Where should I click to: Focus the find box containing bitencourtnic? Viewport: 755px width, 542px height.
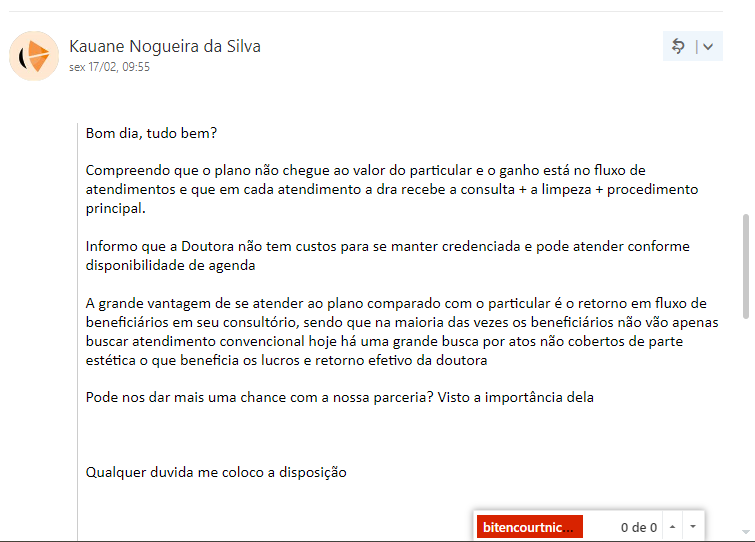[530, 527]
